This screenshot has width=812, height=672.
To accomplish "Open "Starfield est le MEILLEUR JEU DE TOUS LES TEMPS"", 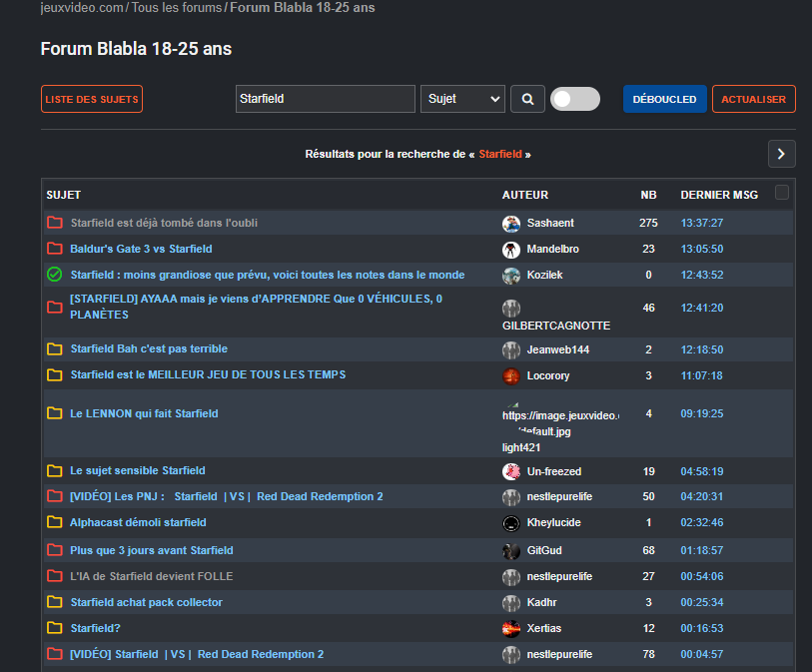I will (x=208, y=374).
